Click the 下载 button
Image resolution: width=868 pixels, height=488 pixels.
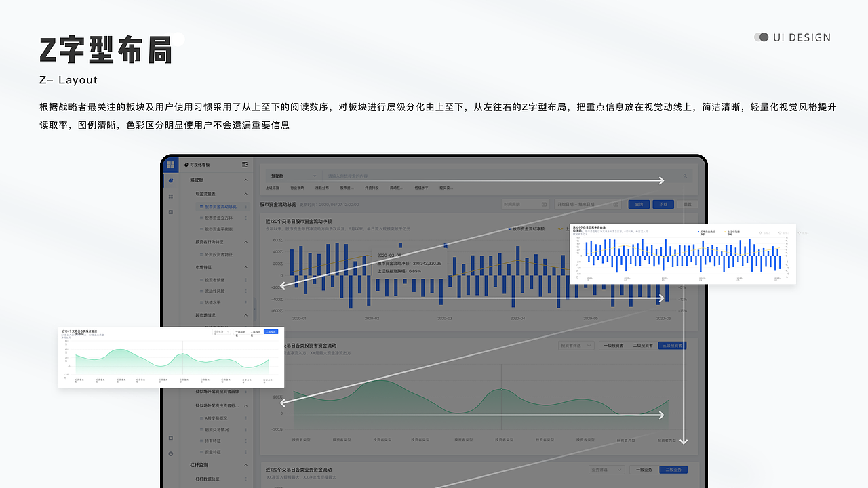(x=663, y=204)
